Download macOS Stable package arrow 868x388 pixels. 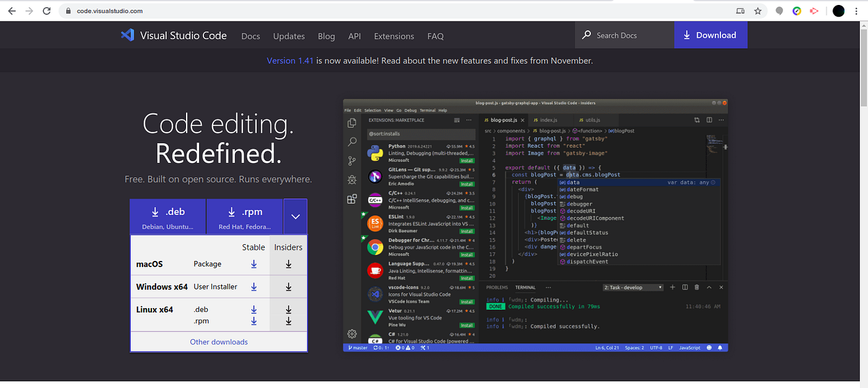tap(254, 264)
